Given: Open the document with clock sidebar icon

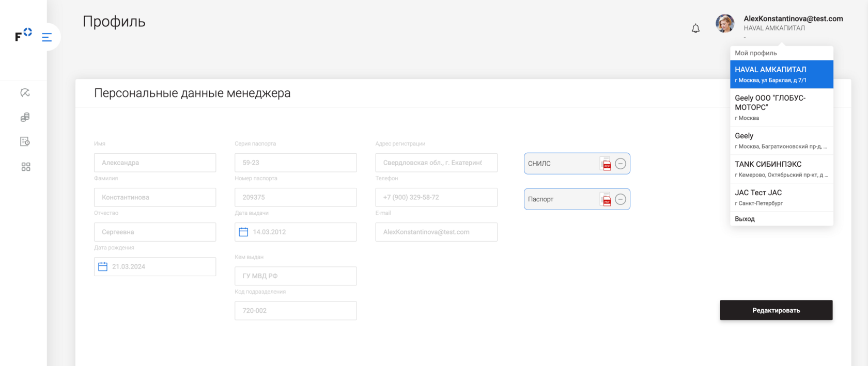Looking at the screenshot, I should click(x=25, y=141).
